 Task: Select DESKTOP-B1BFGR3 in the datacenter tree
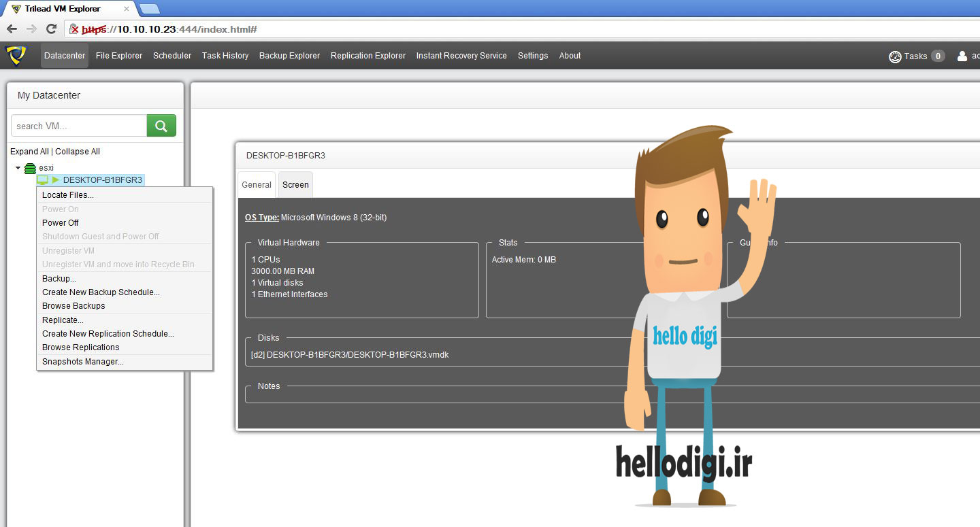(103, 180)
